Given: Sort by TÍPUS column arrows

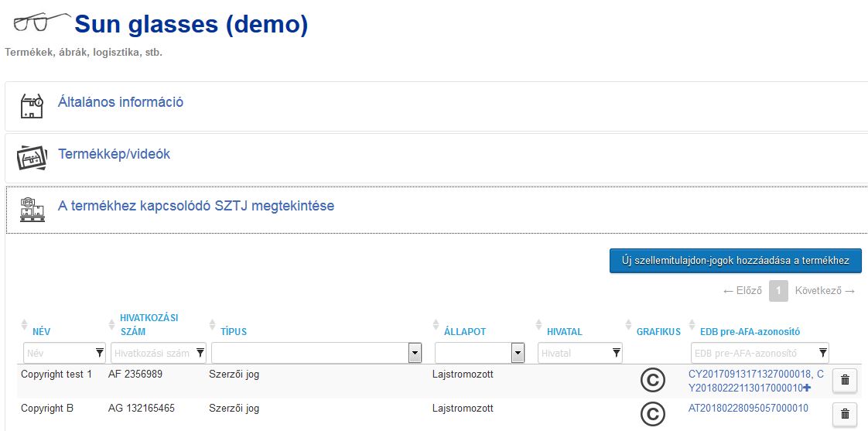Looking at the screenshot, I should 212,324.
